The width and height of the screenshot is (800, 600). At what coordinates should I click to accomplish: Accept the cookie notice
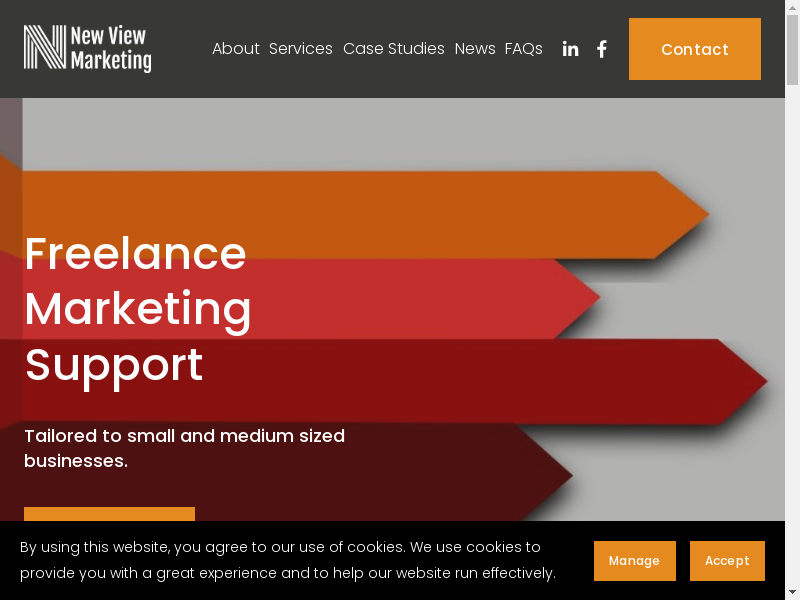727,561
